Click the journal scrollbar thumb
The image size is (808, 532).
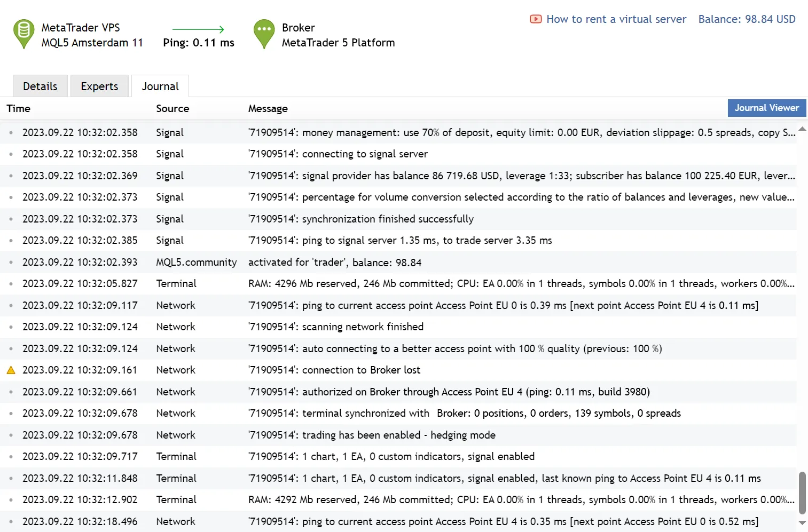coord(802,494)
